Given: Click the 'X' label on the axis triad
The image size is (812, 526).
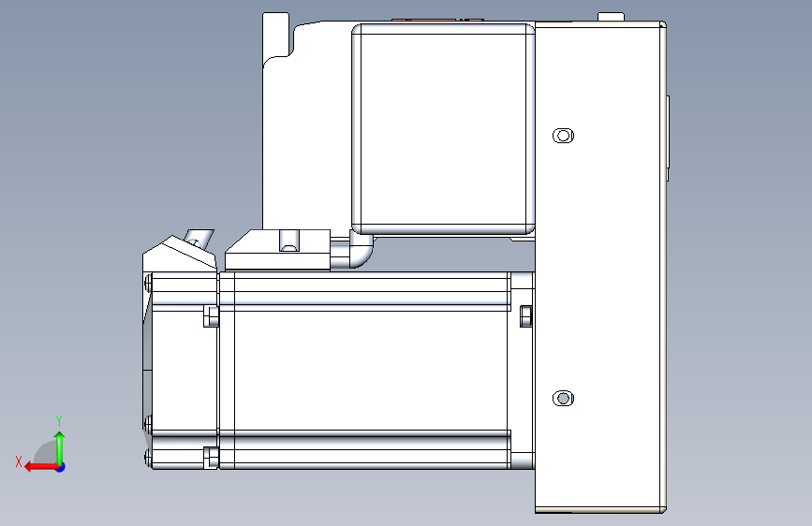Looking at the screenshot, I should (19, 461).
